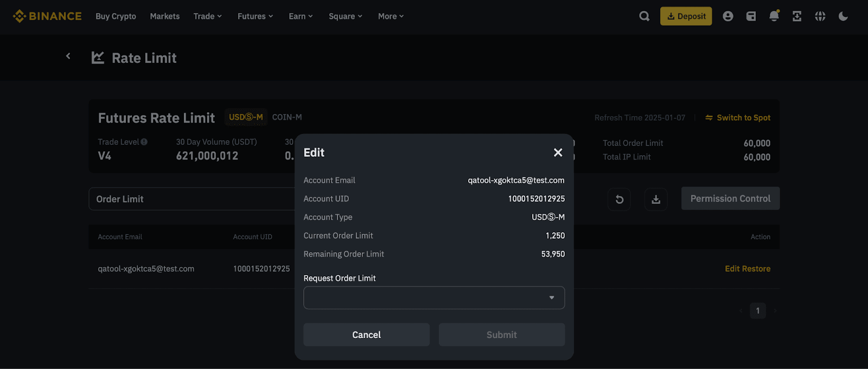Image resolution: width=868 pixels, height=369 pixels.
Task: Click Submit in the Edit dialog
Action: coord(502,335)
